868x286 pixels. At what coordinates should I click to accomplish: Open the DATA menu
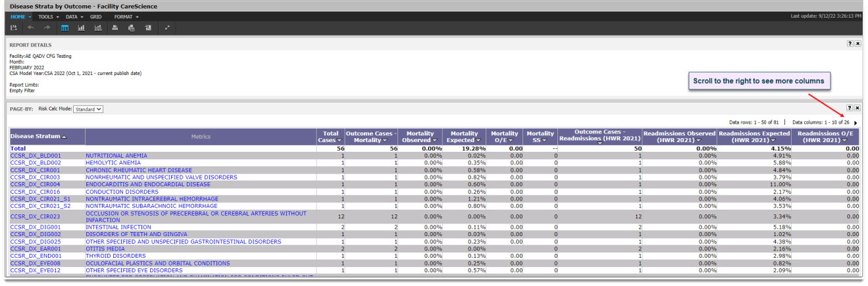(74, 16)
